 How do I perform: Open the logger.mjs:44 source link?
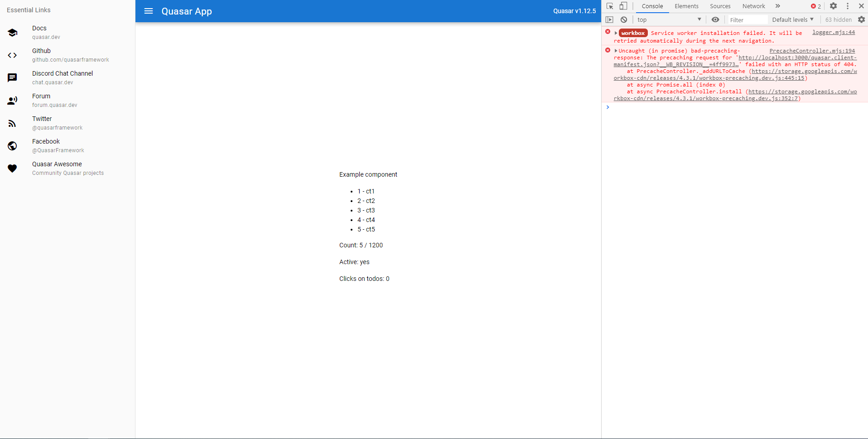click(834, 32)
